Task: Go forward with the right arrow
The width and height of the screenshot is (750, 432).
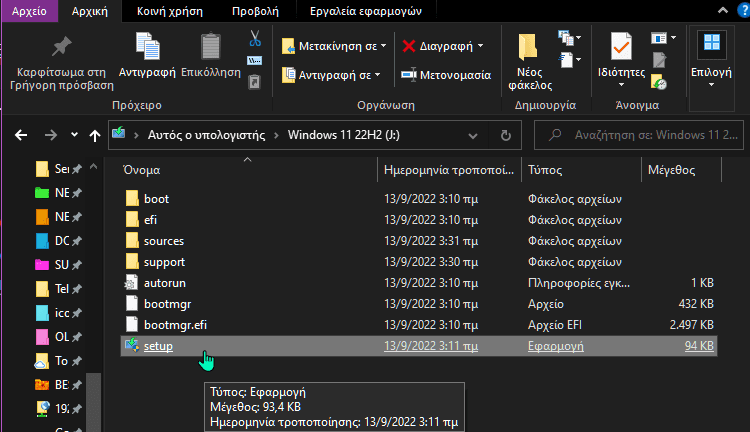Action: tap(51, 135)
